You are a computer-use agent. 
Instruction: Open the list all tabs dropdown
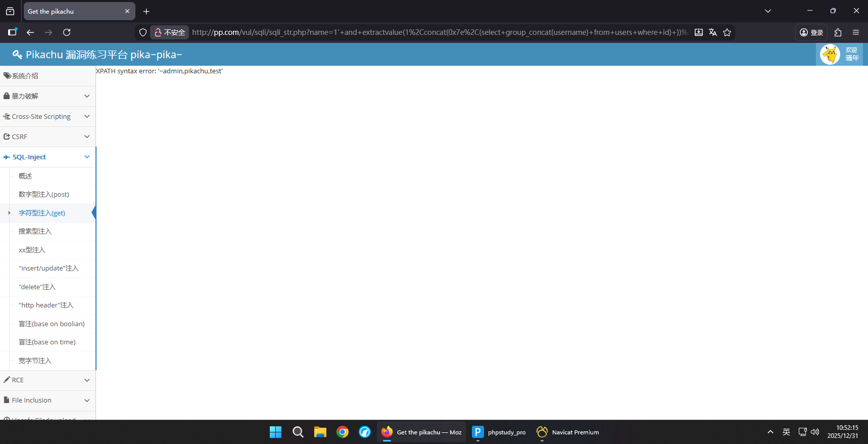(768, 11)
